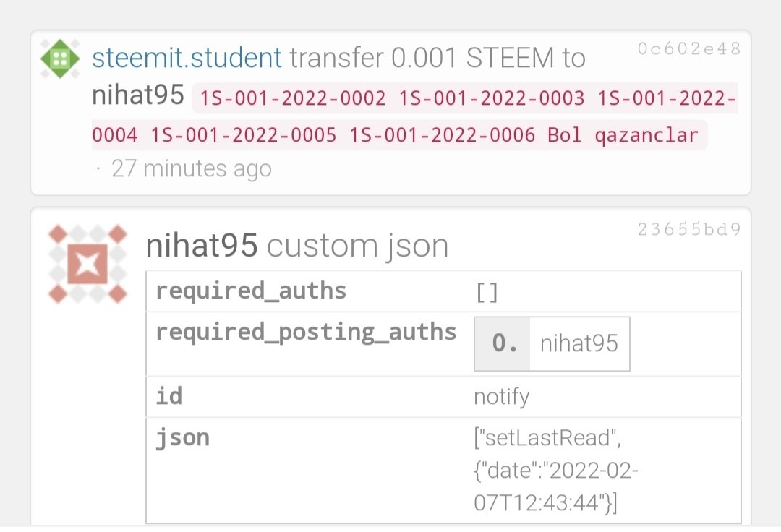This screenshot has height=532, width=781.
Task: Click the required_posting_auths row label
Action: click(306, 332)
